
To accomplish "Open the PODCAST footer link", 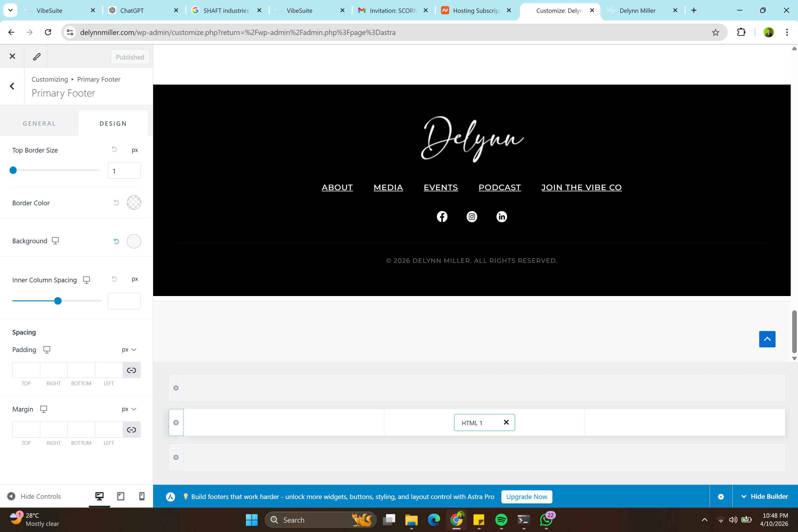I will pyautogui.click(x=499, y=187).
